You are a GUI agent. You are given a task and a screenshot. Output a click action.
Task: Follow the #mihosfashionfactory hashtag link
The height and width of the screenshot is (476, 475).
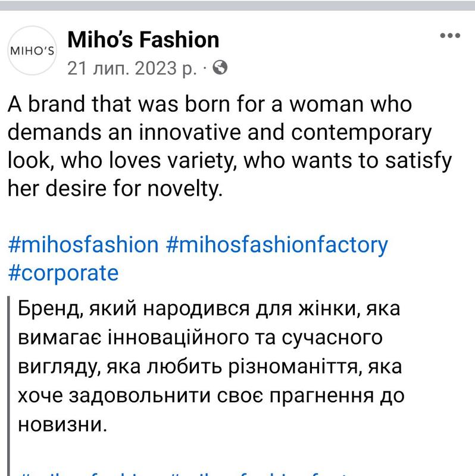[x=277, y=245]
